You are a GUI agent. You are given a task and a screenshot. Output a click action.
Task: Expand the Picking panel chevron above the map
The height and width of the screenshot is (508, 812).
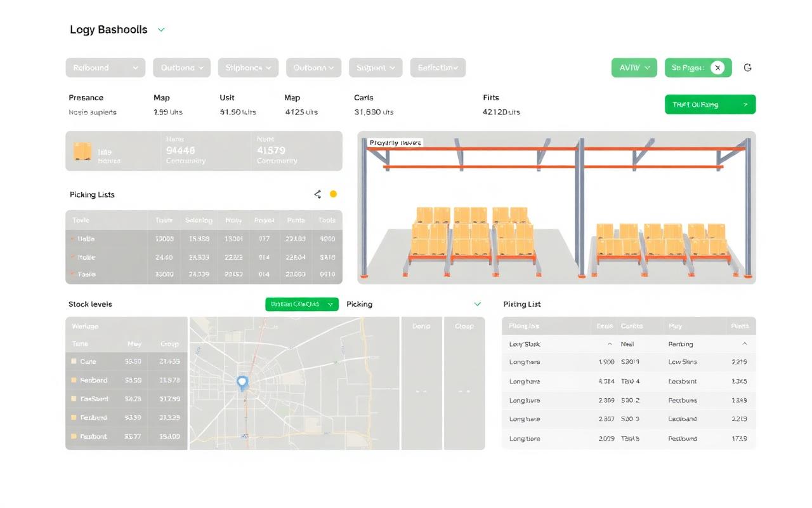pyautogui.click(x=478, y=304)
